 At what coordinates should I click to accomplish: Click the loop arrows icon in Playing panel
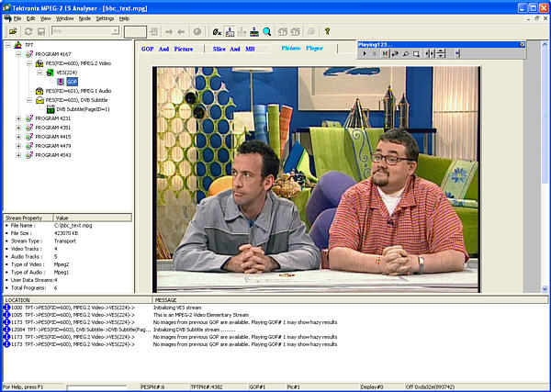[395, 54]
